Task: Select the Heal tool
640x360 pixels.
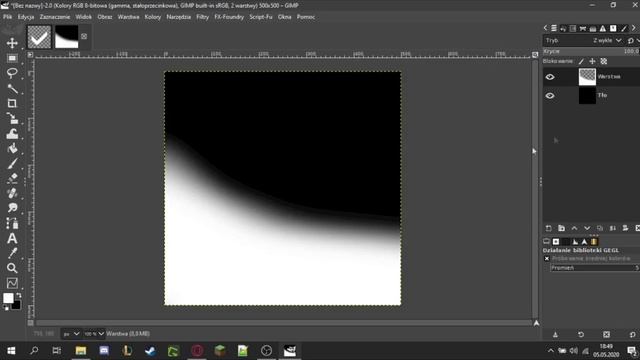Action: coord(12,193)
